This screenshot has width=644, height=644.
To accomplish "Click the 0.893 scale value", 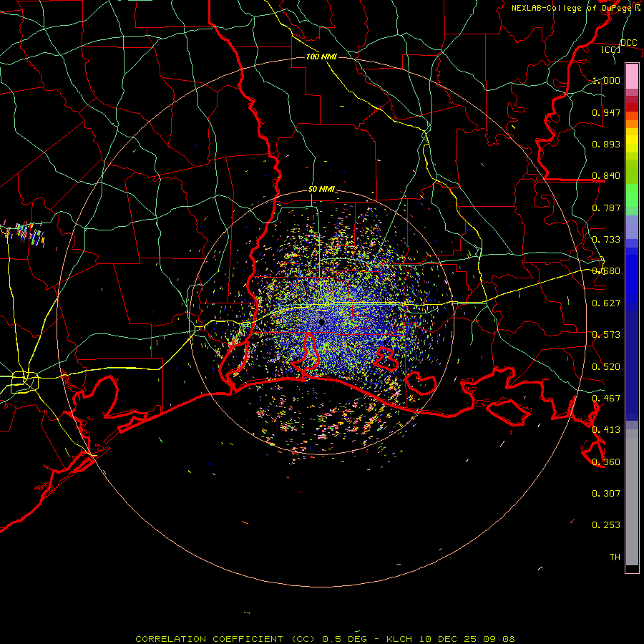I will (x=606, y=144).
